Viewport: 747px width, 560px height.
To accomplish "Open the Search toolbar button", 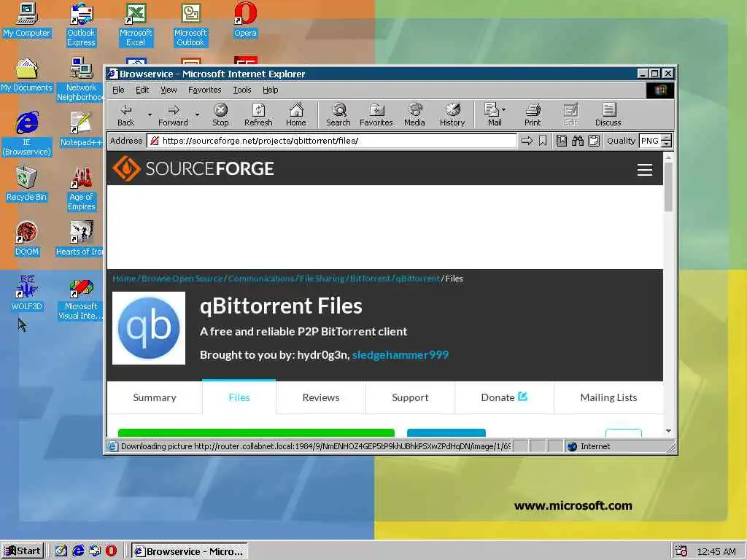I will (x=338, y=114).
